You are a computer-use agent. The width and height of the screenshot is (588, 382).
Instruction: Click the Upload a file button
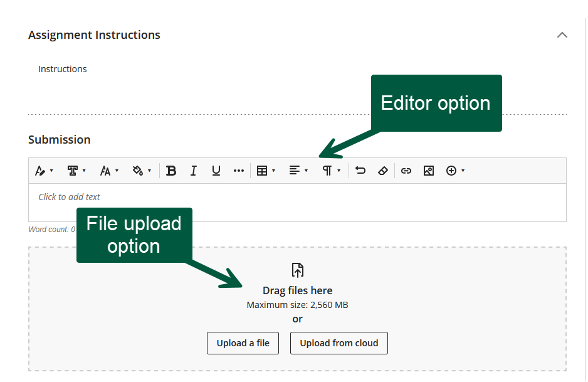[243, 343]
